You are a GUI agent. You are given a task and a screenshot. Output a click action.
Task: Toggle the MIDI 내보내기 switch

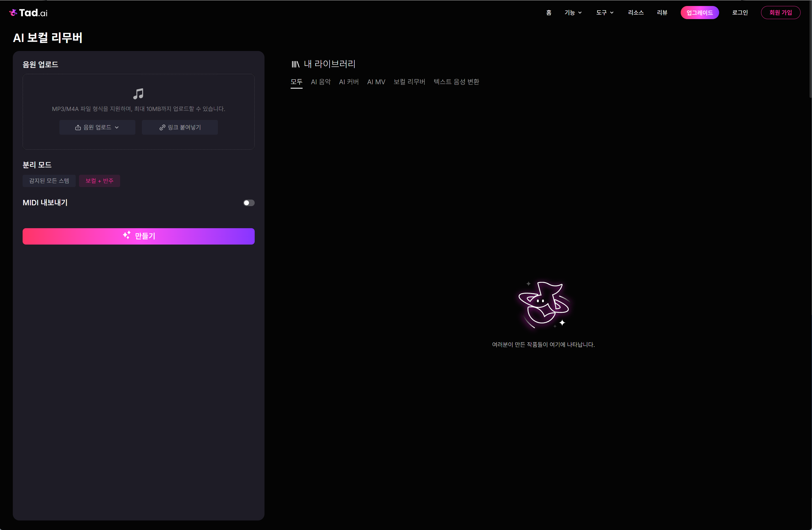249,203
